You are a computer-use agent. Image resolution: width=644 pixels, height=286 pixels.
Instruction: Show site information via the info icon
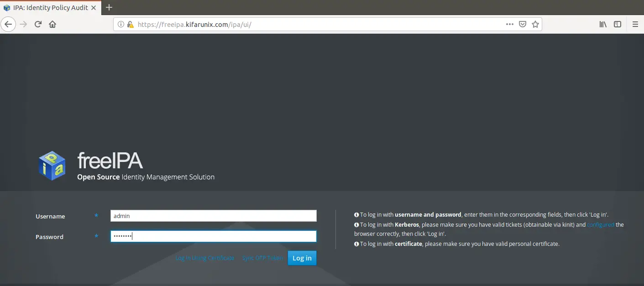click(121, 25)
